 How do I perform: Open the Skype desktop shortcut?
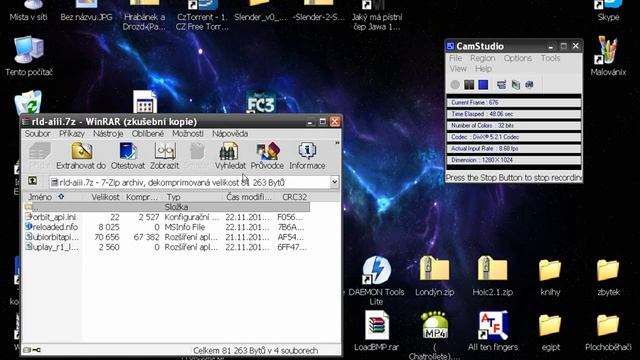coord(608,10)
